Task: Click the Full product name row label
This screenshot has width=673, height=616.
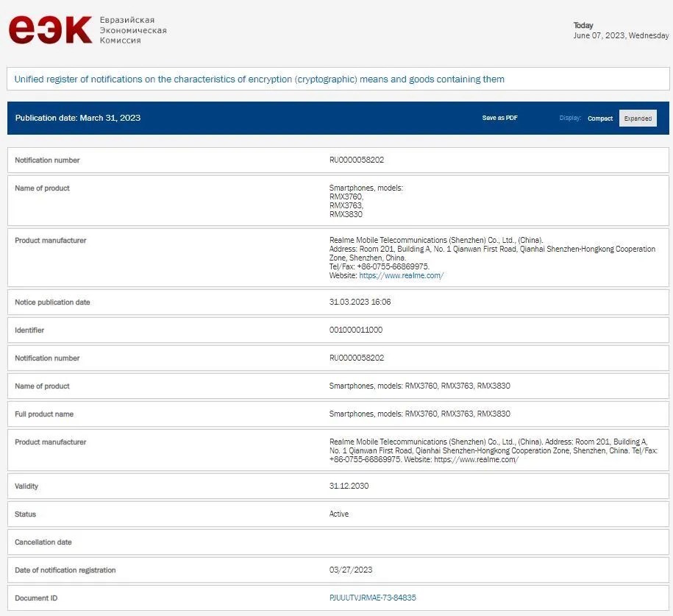Action: tap(44, 414)
